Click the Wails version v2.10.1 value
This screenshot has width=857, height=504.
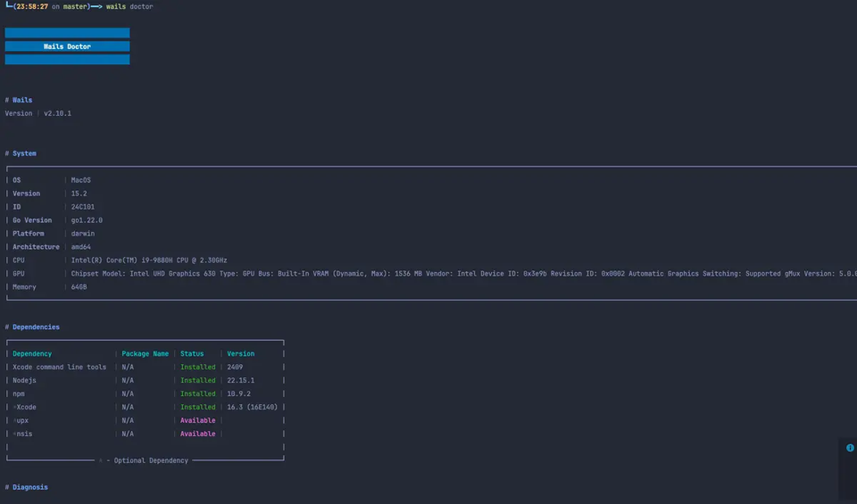click(57, 113)
